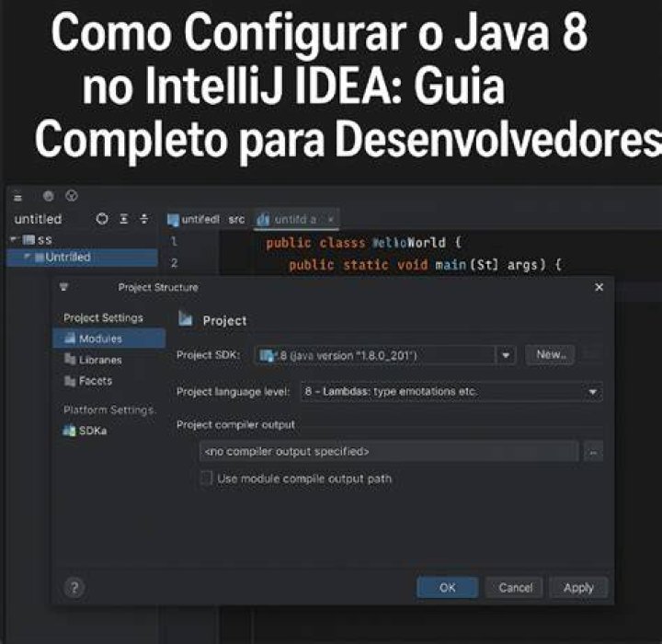Collapse the ss tree node arrow

[x=14, y=239]
